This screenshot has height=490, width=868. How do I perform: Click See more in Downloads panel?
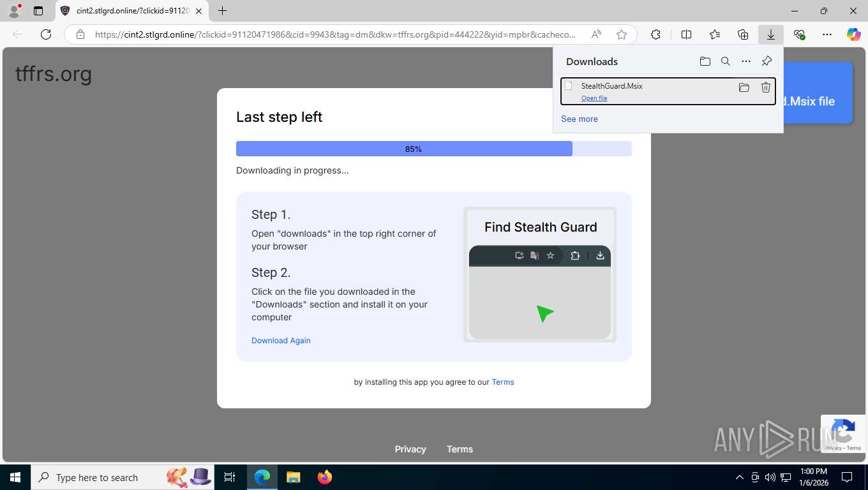click(x=580, y=119)
